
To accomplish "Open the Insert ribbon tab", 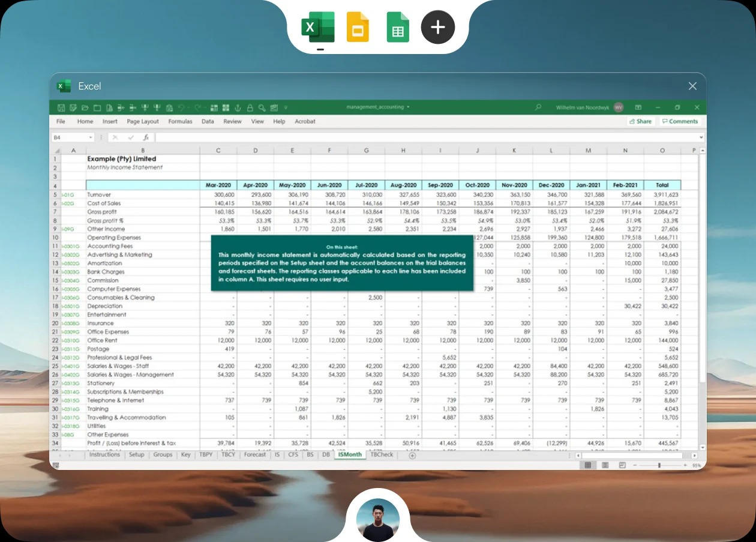I will pyautogui.click(x=110, y=121).
